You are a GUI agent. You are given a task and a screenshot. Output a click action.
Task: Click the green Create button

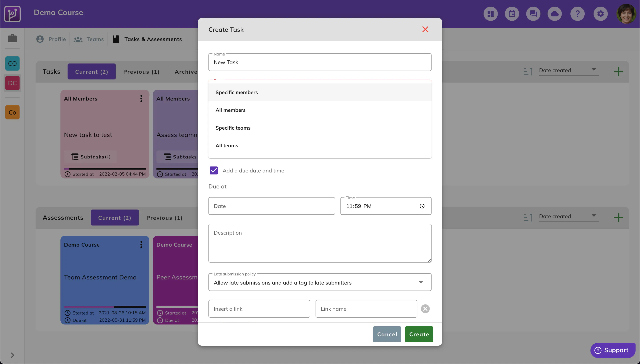click(x=419, y=334)
